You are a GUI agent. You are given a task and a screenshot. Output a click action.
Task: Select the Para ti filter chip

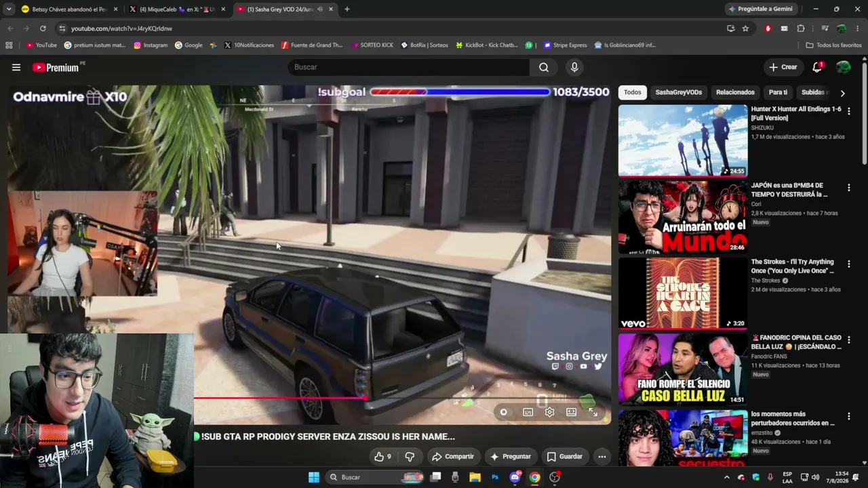pyautogui.click(x=778, y=92)
